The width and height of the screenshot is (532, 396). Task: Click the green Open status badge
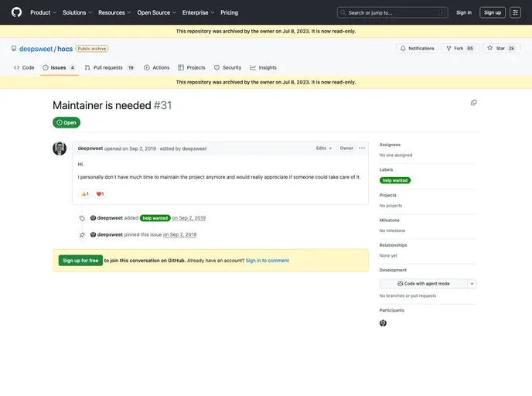66,122
